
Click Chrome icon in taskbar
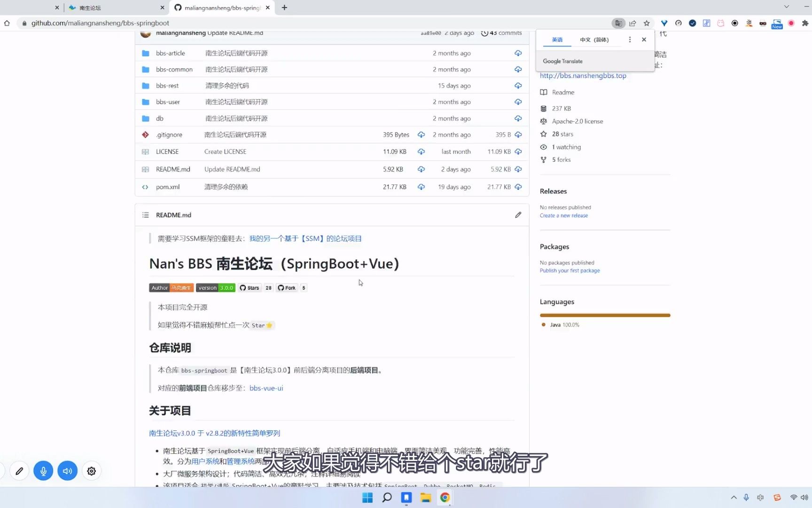pyautogui.click(x=445, y=498)
